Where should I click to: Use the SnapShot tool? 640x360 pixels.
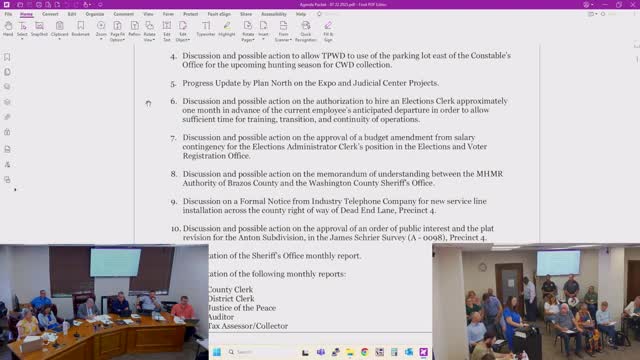[39, 29]
